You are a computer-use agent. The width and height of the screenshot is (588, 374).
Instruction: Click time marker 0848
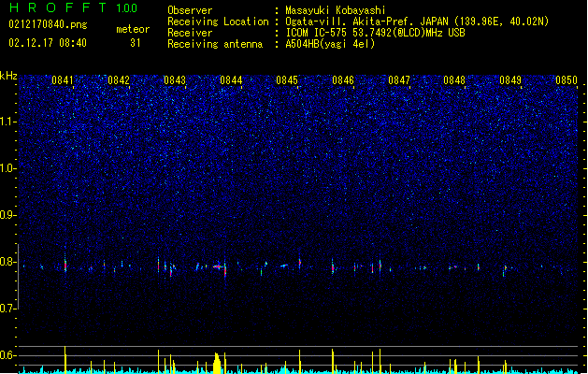(454, 80)
